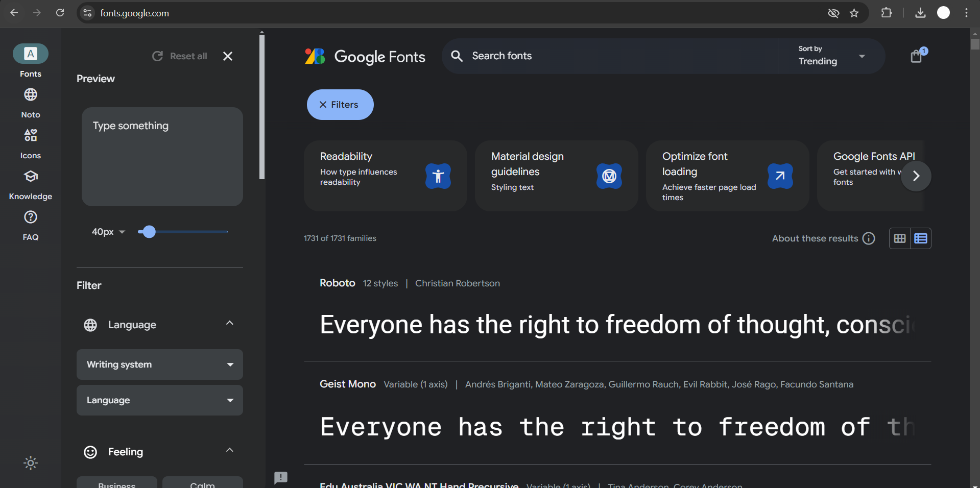Viewport: 980px width, 488px height.
Task: Select the Fonts navigation tab
Action: [x=31, y=54]
